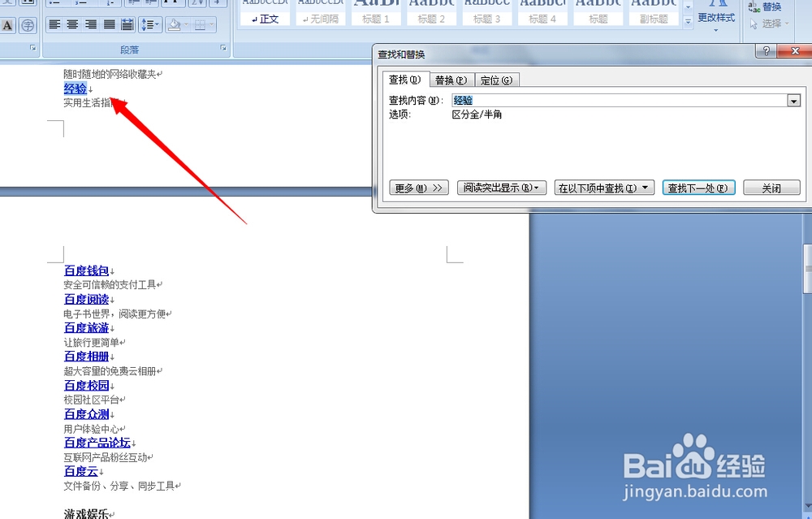This screenshot has width=812, height=519.
Task: Click the dialog help question mark button
Action: pos(766,50)
